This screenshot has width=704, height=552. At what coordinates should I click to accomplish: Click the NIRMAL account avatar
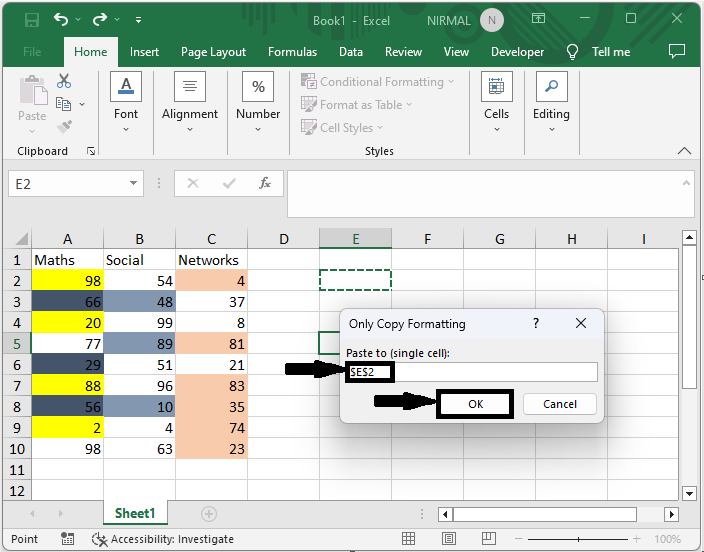coord(492,20)
